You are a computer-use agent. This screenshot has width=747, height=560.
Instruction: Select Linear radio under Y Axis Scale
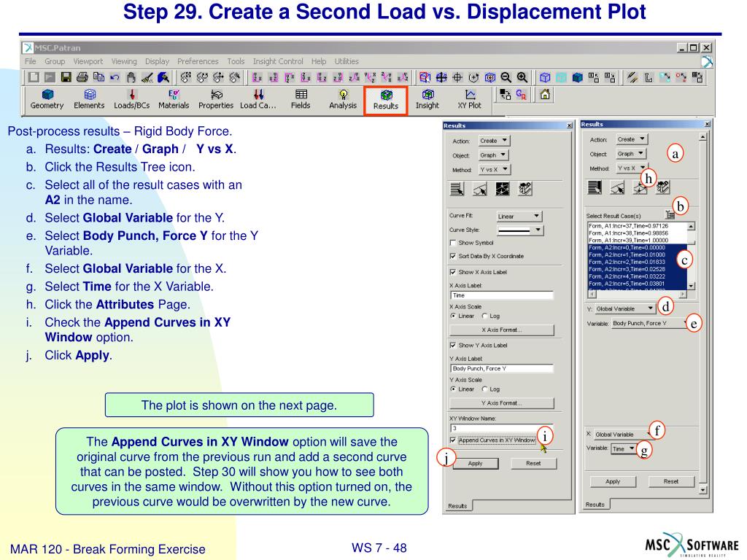453,389
